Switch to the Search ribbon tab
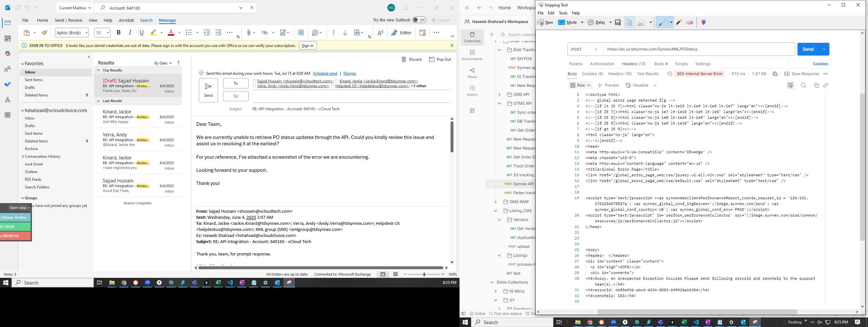The height and width of the screenshot is (327, 868). pos(146,20)
